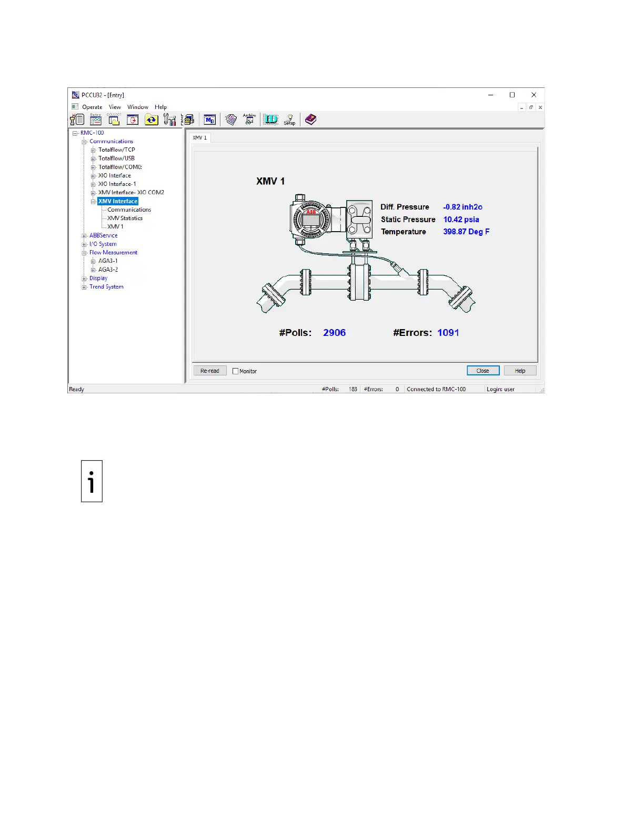This screenshot has width=644, height=834.
Task: Click the Disconnect (trash can) toolbar icon
Action: pos(77,120)
